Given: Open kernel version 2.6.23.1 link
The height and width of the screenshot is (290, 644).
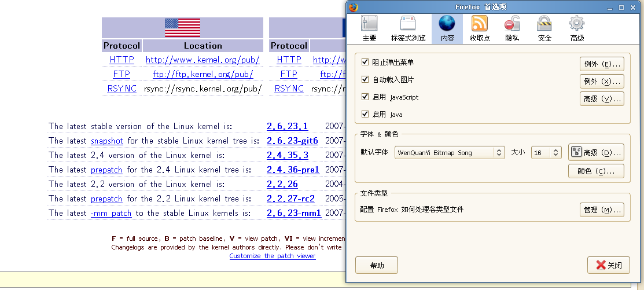Looking at the screenshot, I should [x=287, y=126].
